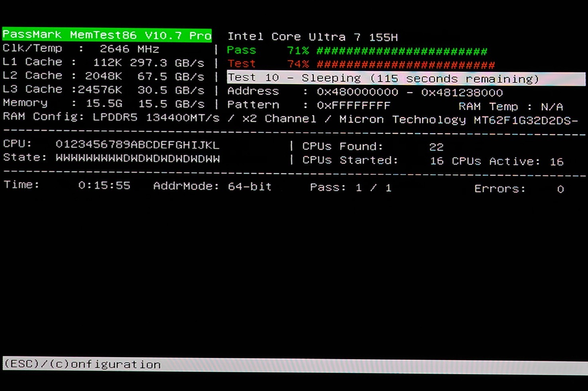This screenshot has width=588, height=391.
Task: Select the L1 Cache size 112K
Action: click(107, 63)
